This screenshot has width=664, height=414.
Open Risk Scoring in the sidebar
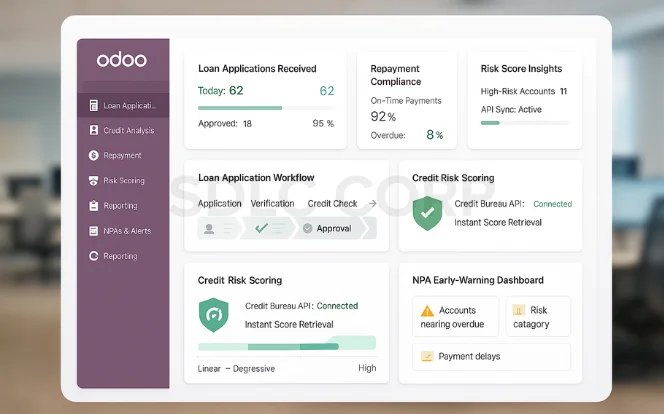coord(123,181)
